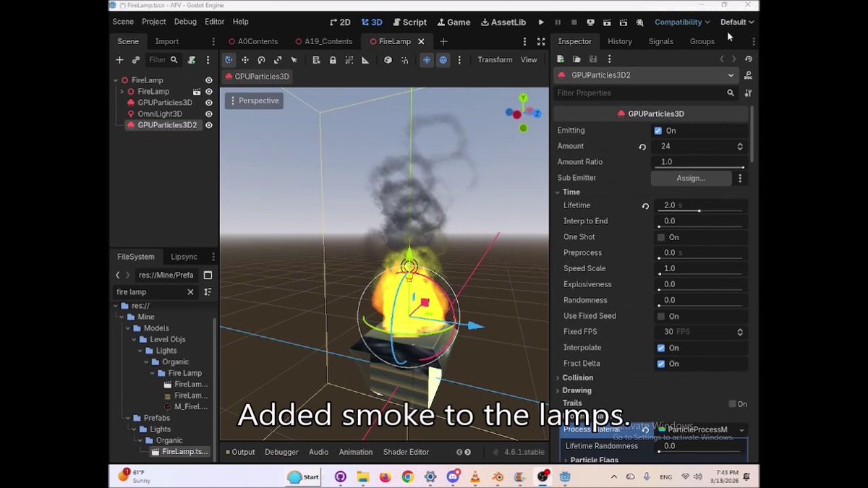The width and height of the screenshot is (868, 488).
Task: Open the Signals tab
Action: (x=661, y=42)
